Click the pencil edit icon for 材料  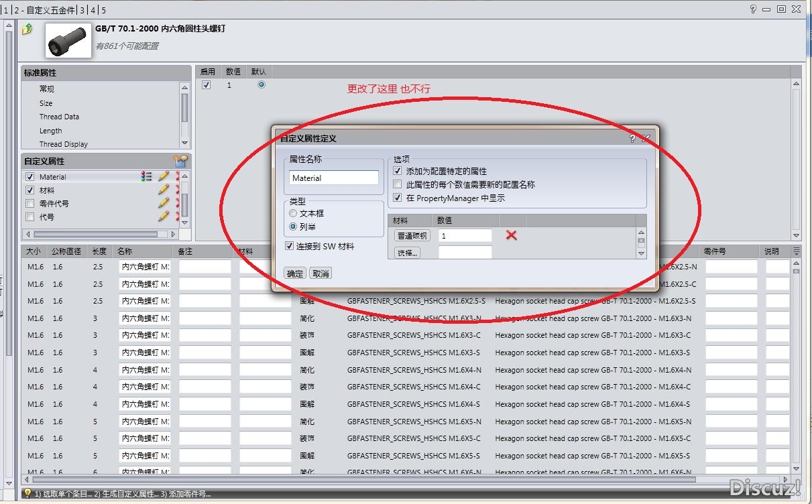click(x=164, y=190)
